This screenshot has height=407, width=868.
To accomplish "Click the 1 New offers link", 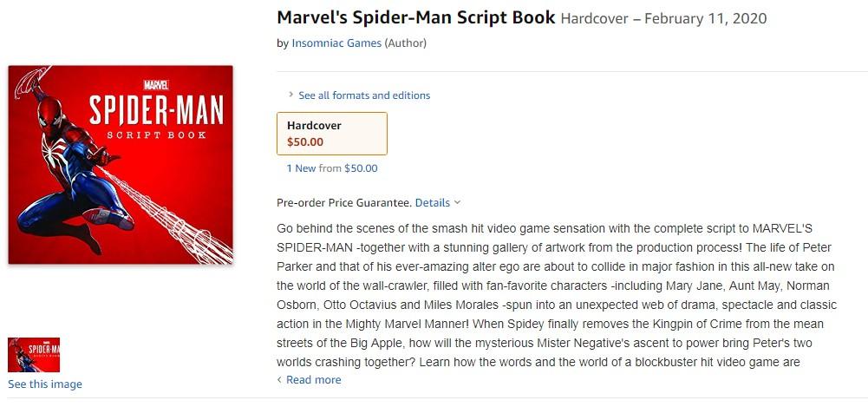I will (x=301, y=168).
